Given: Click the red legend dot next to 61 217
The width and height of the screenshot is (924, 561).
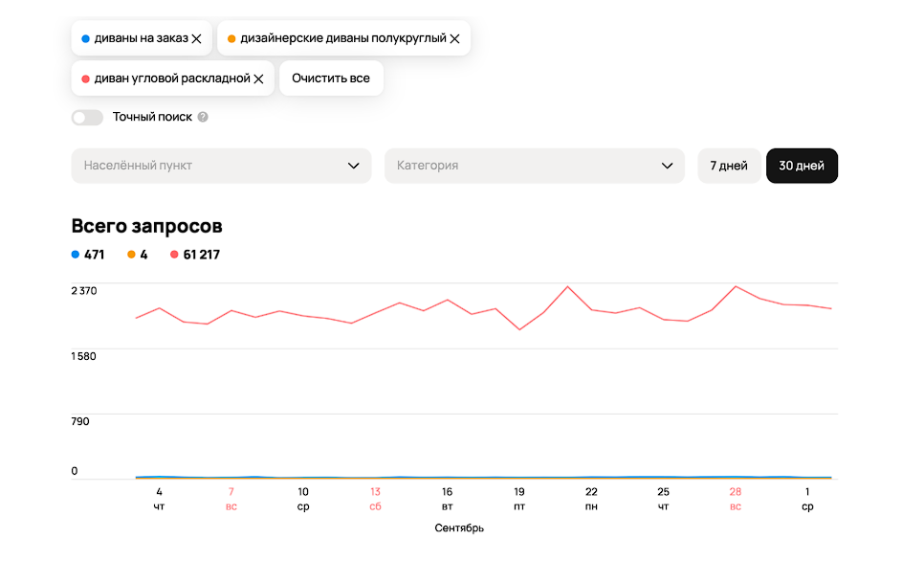Looking at the screenshot, I should click(174, 255).
